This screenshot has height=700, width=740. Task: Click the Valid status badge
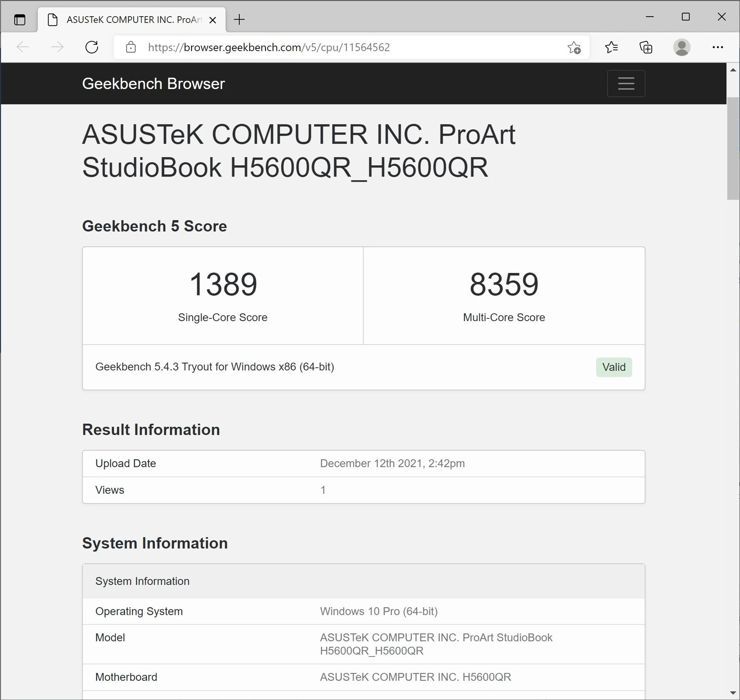pyautogui.click(x=614, y=367)
